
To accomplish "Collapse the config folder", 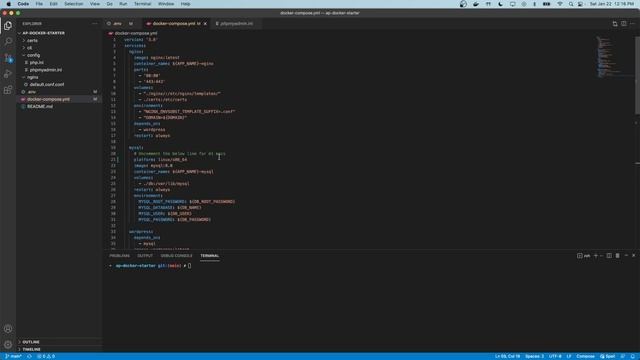I will [33, 55].
